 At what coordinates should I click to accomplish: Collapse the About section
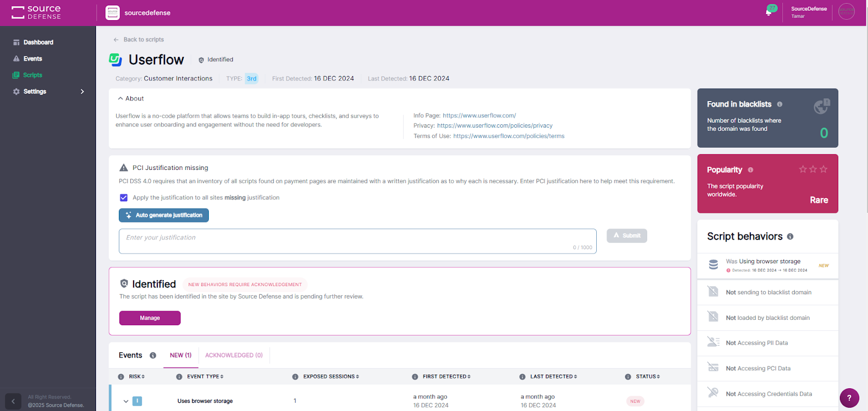[120, 99]
